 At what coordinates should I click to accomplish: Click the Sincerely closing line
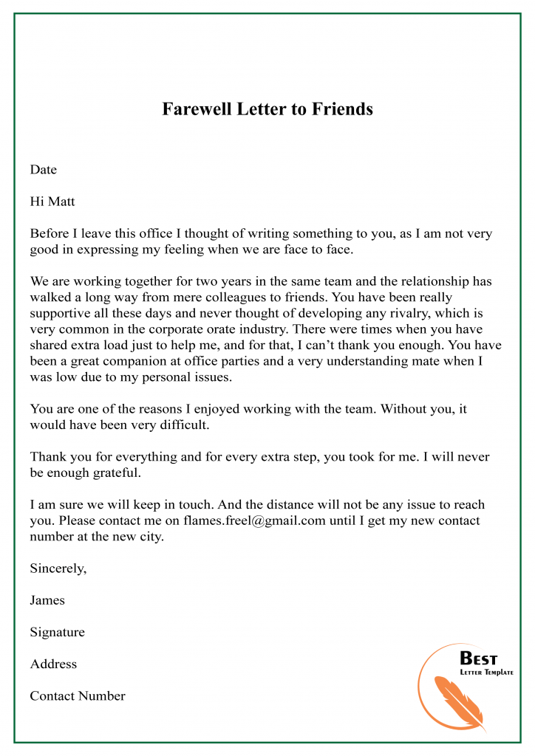click(58, 568)
